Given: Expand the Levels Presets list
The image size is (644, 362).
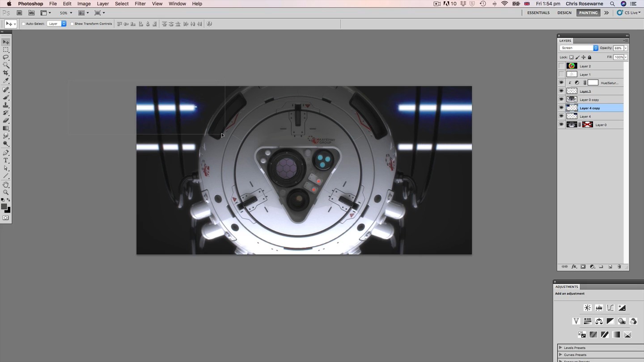Looking at the screenshot, I should [560, 348].
